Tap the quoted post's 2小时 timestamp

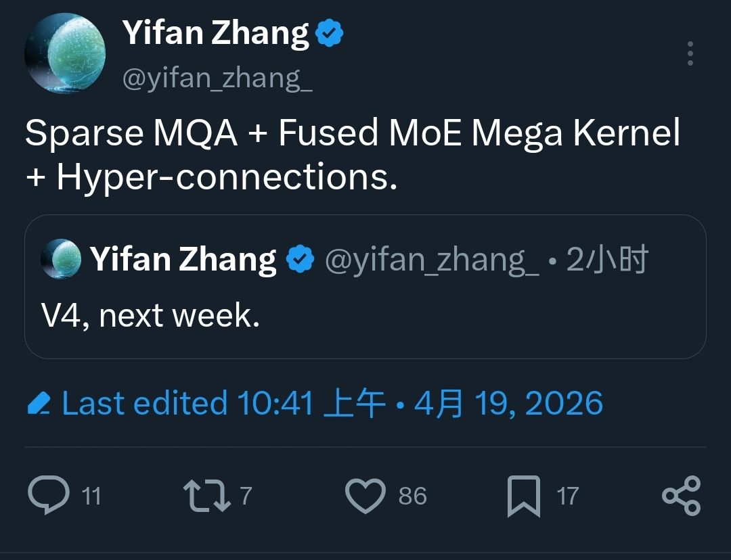[607, 260]
